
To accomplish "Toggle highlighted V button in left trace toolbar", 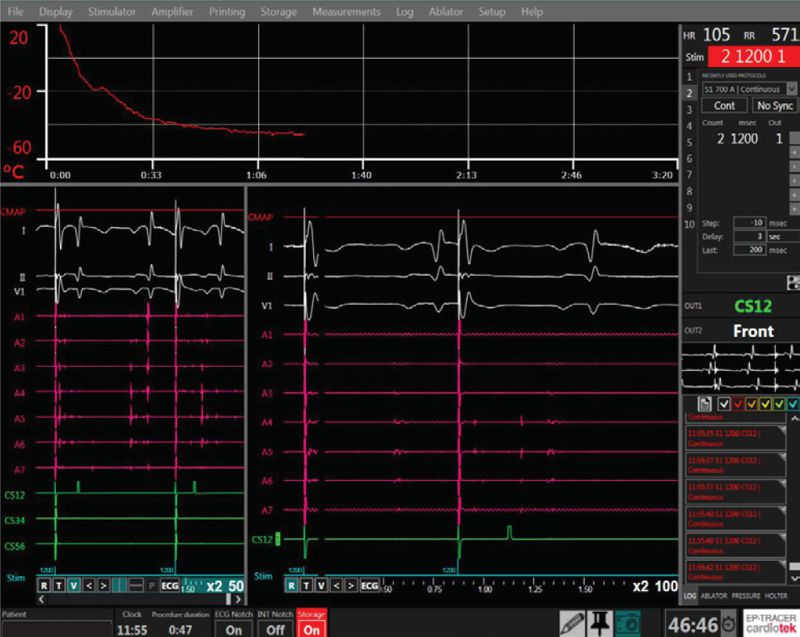I will click(x=73, y=585).
